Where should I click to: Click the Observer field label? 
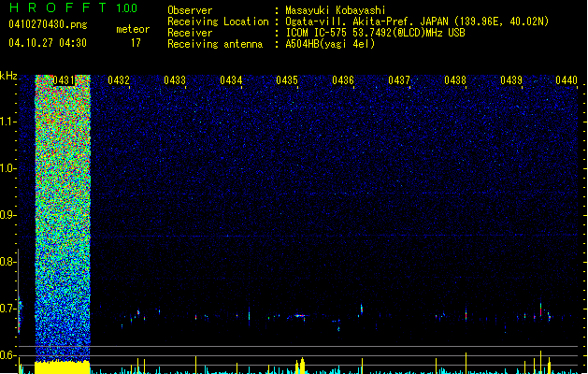[190, 10]
